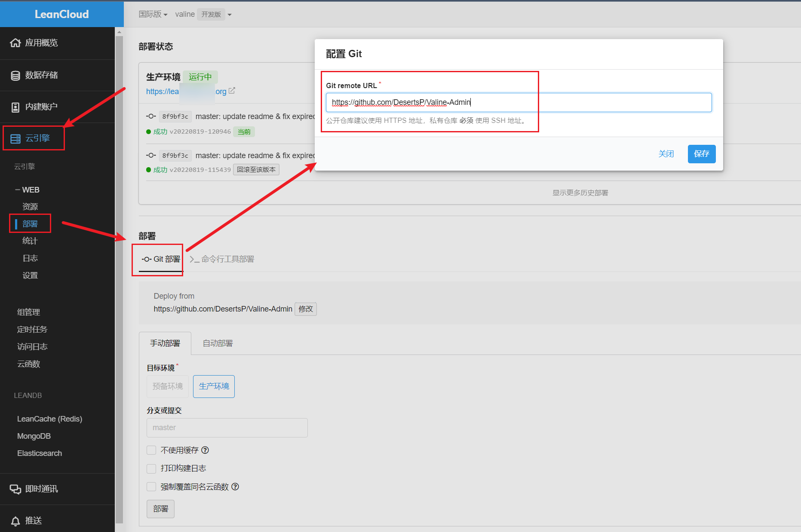The width and height of the screenshot is (801, 532).
Task: Click 修改 next to the deploy URL
Action: (x=306, y=309)
